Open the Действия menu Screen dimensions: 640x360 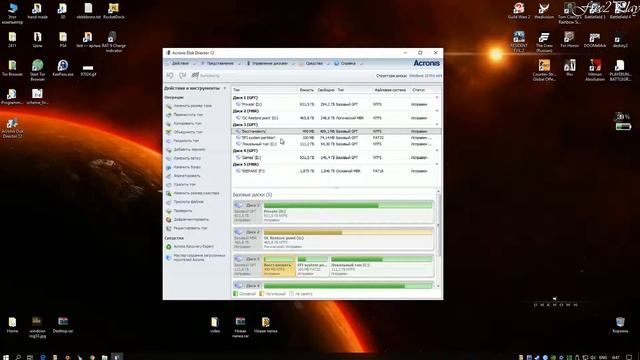tap(180, 64)
